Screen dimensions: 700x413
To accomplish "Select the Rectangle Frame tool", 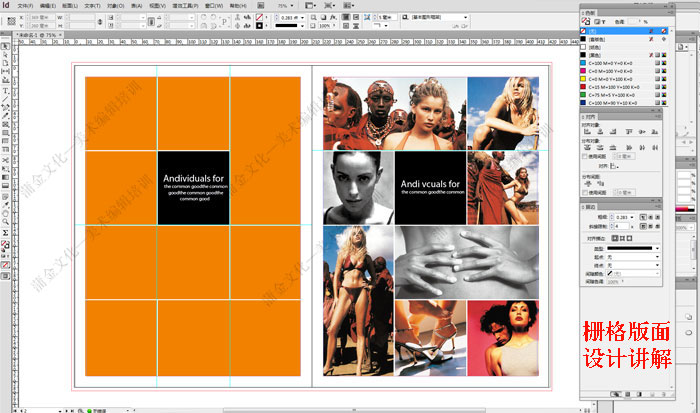I will [x=5, y=124].
